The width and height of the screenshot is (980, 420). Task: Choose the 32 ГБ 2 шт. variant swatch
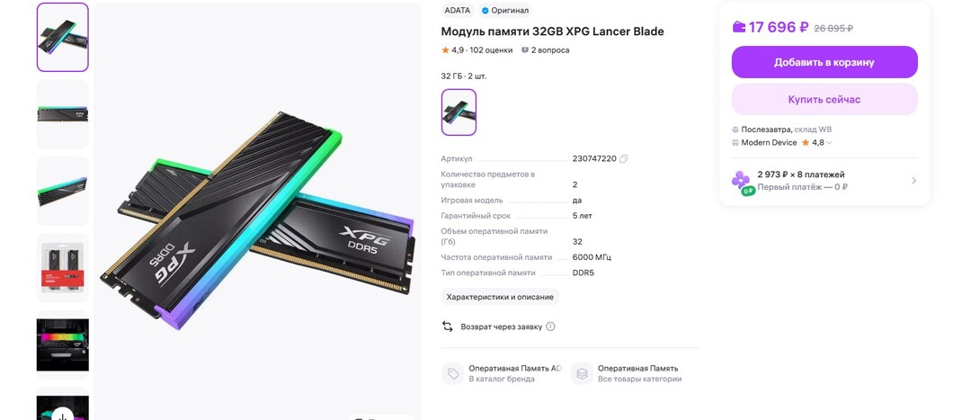(x=459, y=112)
